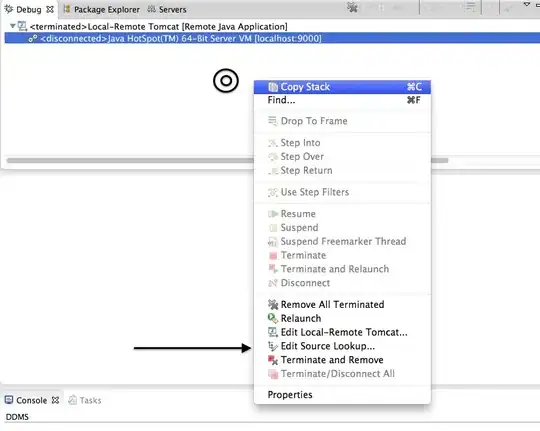Open the Debug view menu triangle
Screen dimensions: 540x431
click(x=527, y=4)
